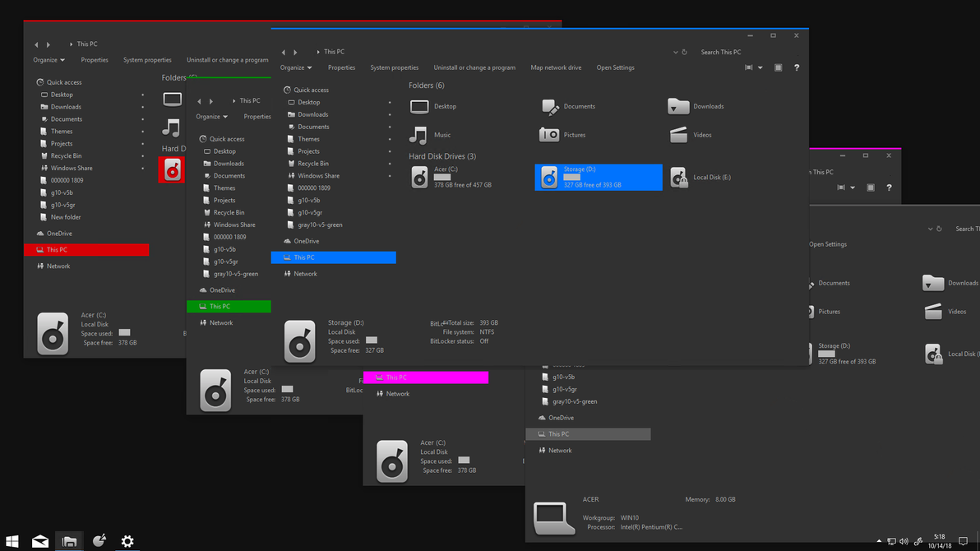
Task: Click the help question mark in the blue-accent window
Action: 796,67
